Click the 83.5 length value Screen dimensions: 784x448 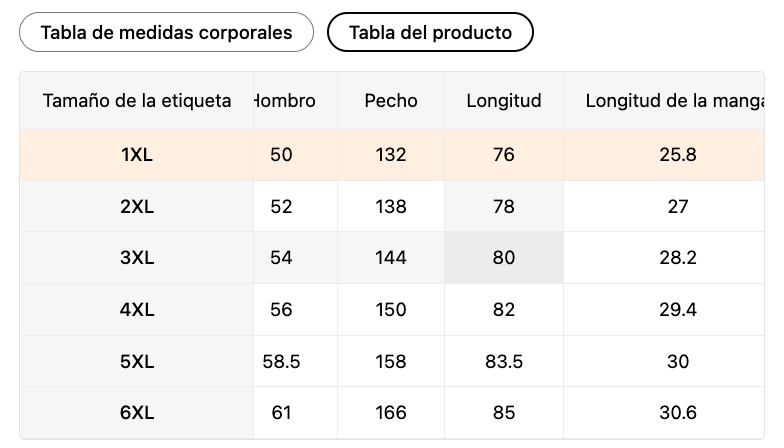[x=504, y=361]
